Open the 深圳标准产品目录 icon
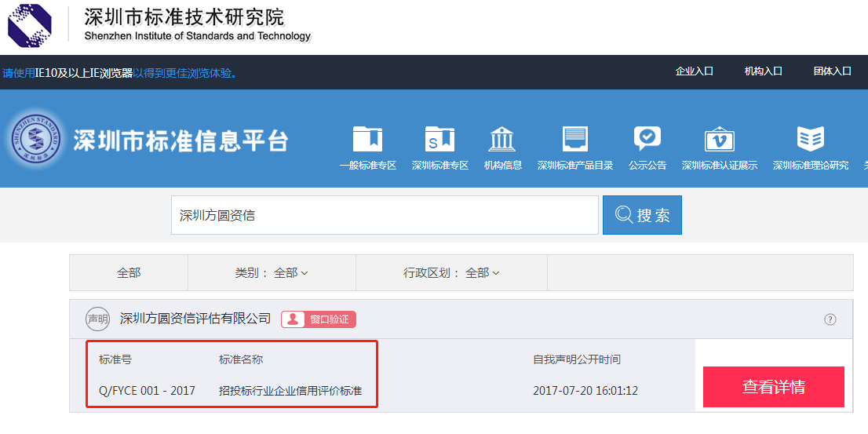Image resolution: width=868 pixels, height=434 pixels. point(574,139)
